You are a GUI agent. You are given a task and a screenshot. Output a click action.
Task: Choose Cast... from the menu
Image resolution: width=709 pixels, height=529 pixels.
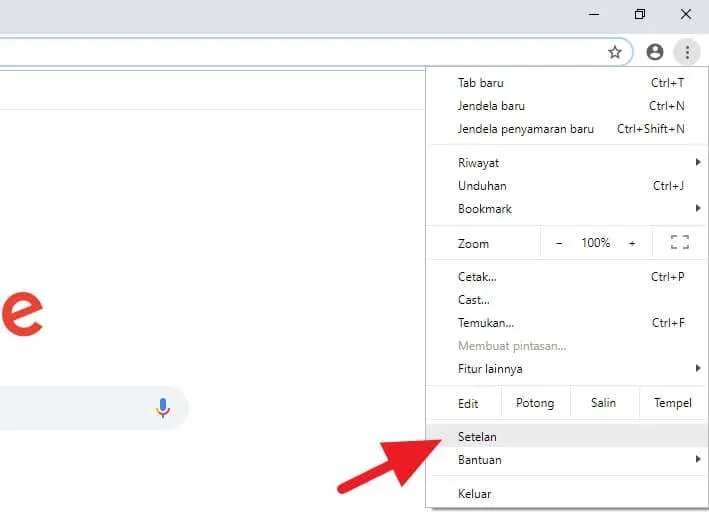[567, 300]
